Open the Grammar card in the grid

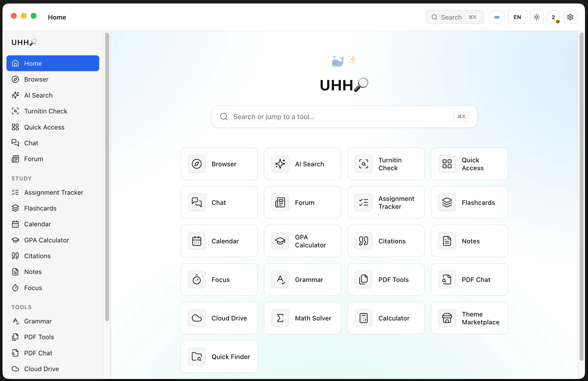coord(302,280)
